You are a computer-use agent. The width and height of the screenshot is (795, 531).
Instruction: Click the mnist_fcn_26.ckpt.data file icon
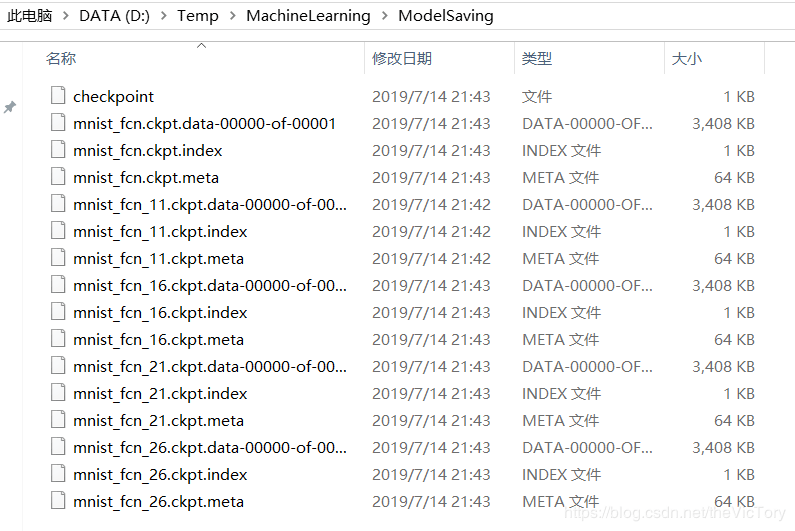(58, 446)
